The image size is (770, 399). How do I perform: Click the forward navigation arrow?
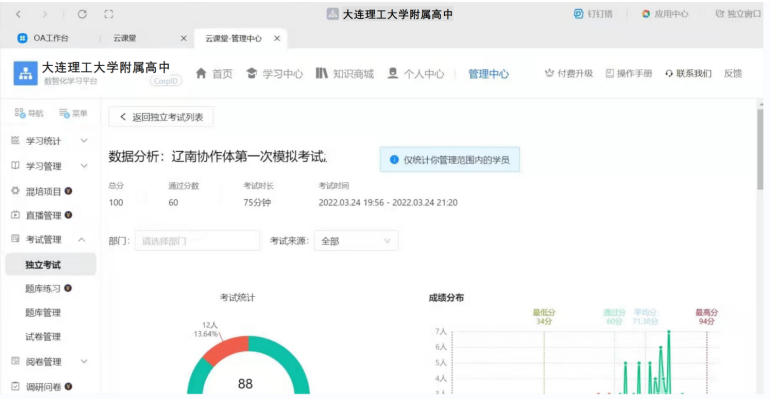[x=45, y=14]
